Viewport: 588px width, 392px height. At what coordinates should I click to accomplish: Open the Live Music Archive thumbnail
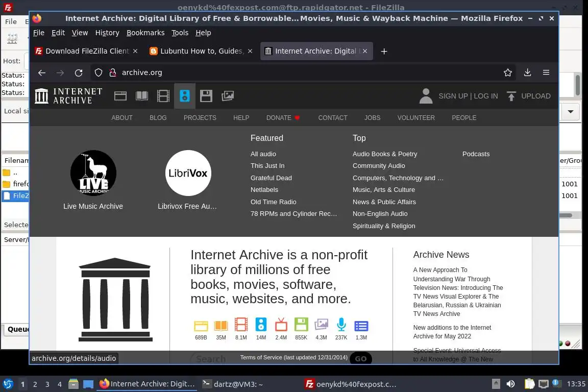(93, 173)
